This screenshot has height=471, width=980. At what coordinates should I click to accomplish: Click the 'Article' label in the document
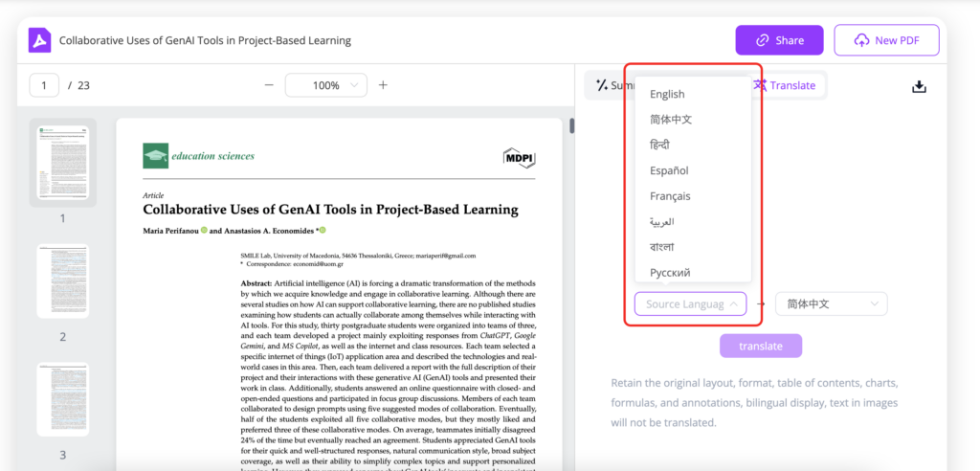[x=153, y=195]
